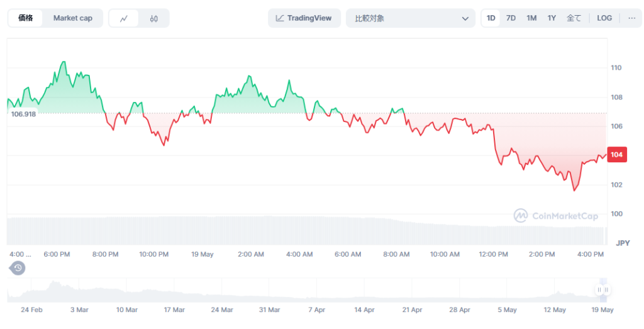
Task: Click the history clock icon
Action: coord(18,268)
